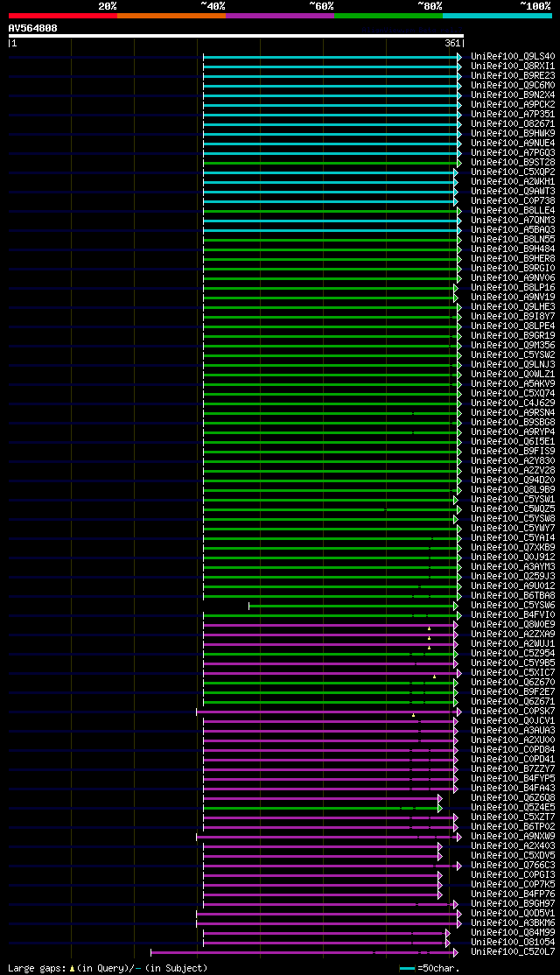Viewport: 560px width, 975px height.
Task: Open hit UniRef100_A7QNM3
Action: click(x=513, y=221)
